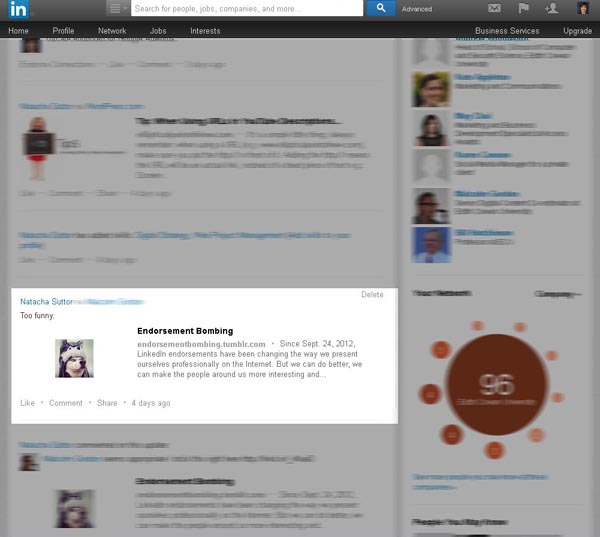
Task: Click the 'Too funny.' post text
Action: point(37,315)
